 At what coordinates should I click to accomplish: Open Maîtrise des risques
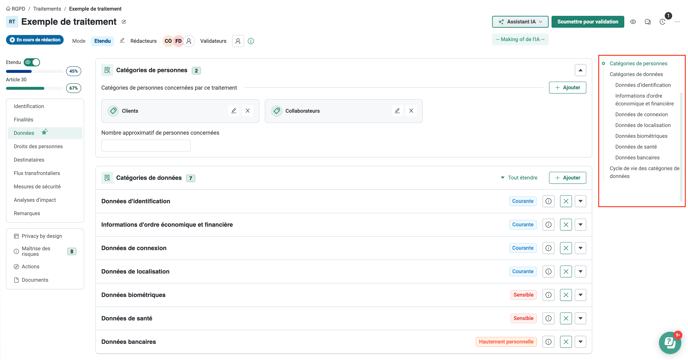[36, 251]
